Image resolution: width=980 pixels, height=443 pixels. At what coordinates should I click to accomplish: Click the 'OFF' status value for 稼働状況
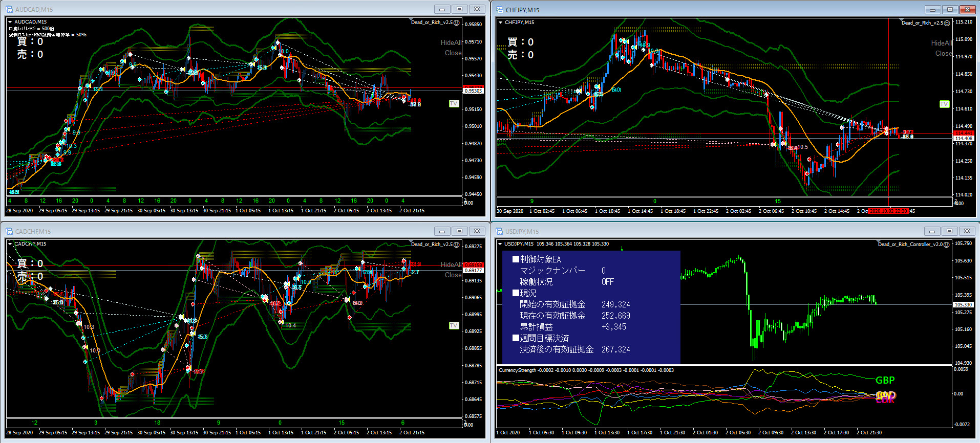[x=608, y=282]
